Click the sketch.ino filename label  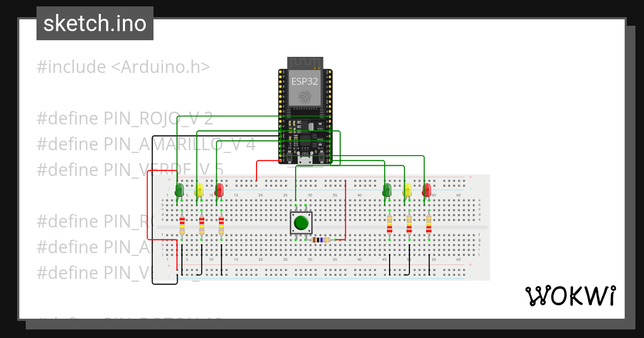click(94, 23)
